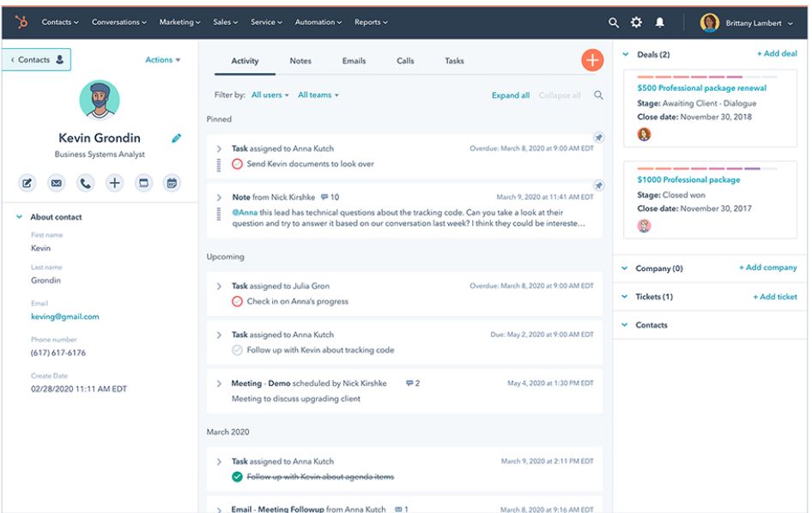Expand the Meeting - Demo entry
The height and width of the screenshot is (513, 812).
(x=219, y=383)
